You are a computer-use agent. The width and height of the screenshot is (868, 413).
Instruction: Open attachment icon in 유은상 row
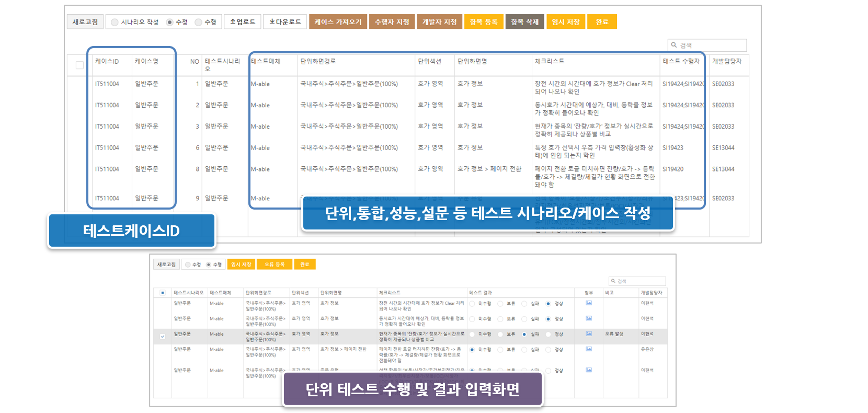pyautogui.click(x=589, y=349)
